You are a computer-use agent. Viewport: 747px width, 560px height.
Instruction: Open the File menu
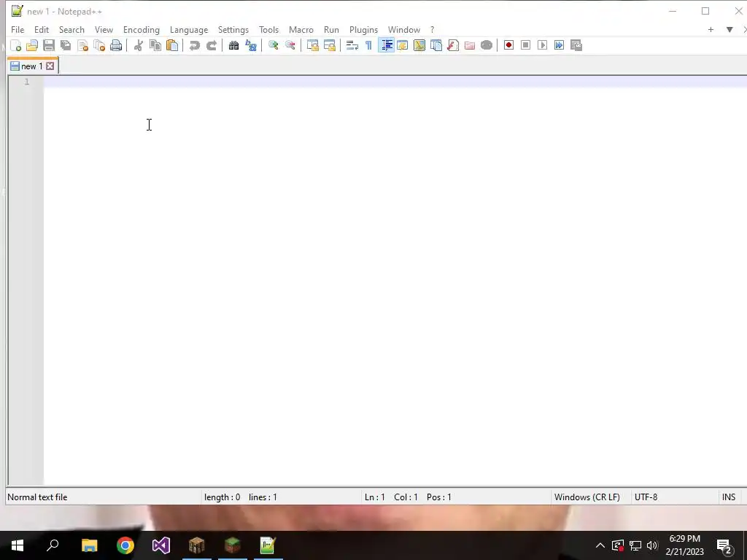18,29
